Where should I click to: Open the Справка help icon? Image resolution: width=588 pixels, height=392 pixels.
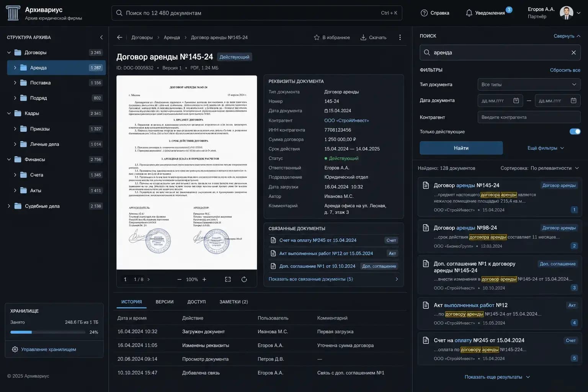pos(424,13)
